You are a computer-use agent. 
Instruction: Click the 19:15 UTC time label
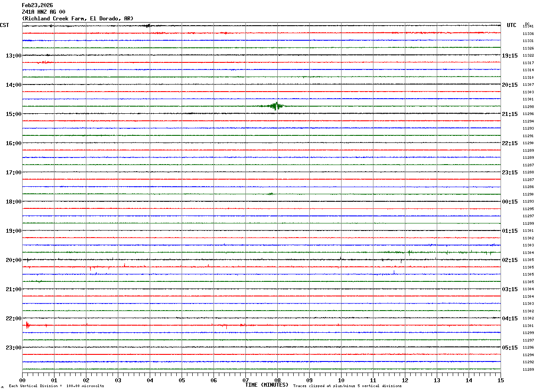click(x=509, y=56)
